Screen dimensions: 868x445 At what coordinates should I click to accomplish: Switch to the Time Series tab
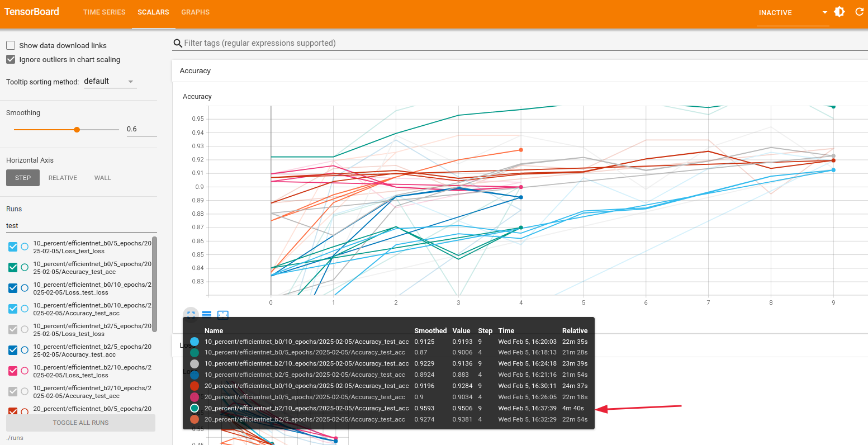[104, 12]
